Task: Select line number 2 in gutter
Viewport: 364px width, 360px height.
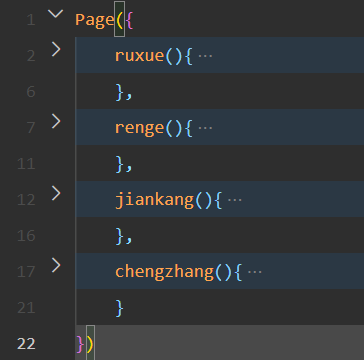Action: click(31, 56)
